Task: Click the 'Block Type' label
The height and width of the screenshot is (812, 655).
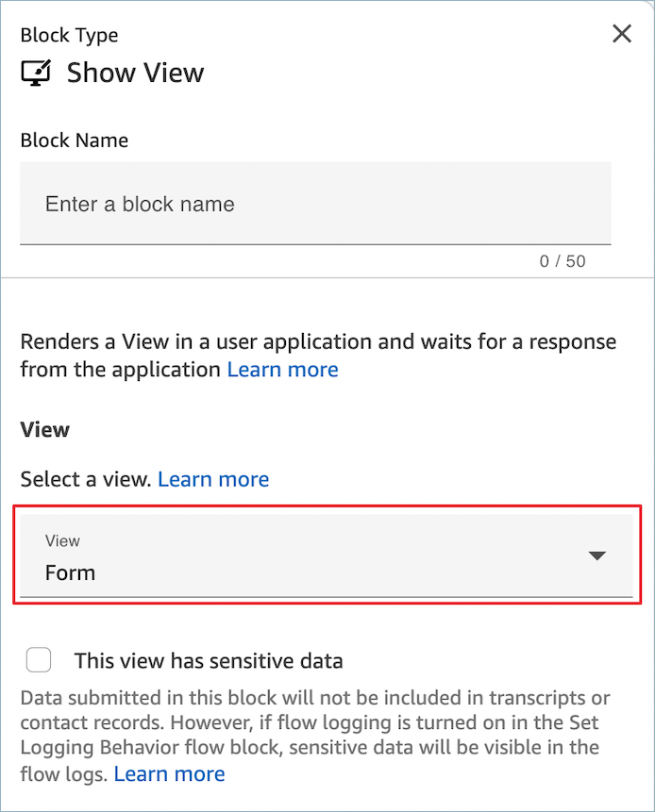Action: click(69, 35)
